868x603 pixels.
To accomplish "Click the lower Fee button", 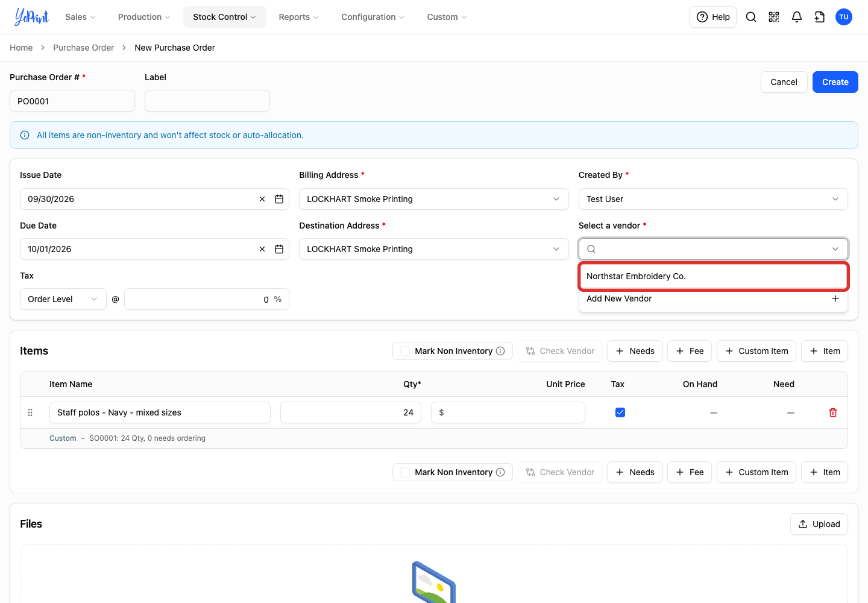I will click(690, 472).
